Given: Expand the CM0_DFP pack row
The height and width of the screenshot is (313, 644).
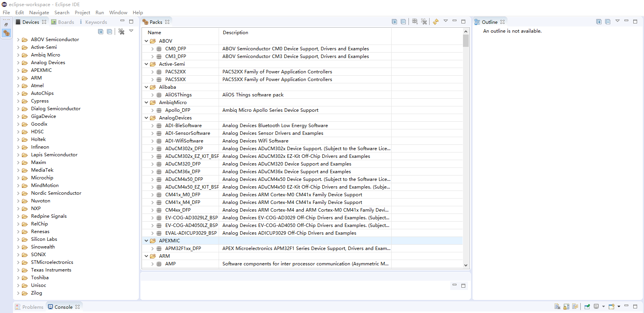Looking at the screenshot, I should click(x=152, y=49).
